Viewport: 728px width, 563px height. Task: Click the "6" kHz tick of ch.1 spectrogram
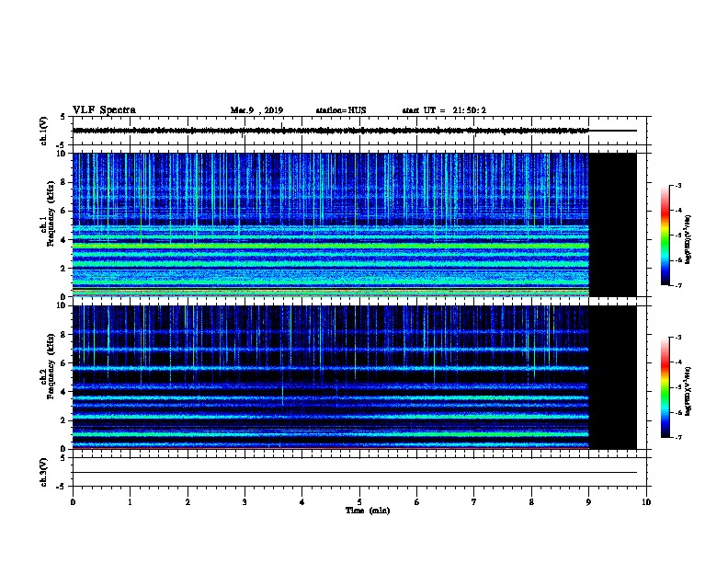point(63,211)
